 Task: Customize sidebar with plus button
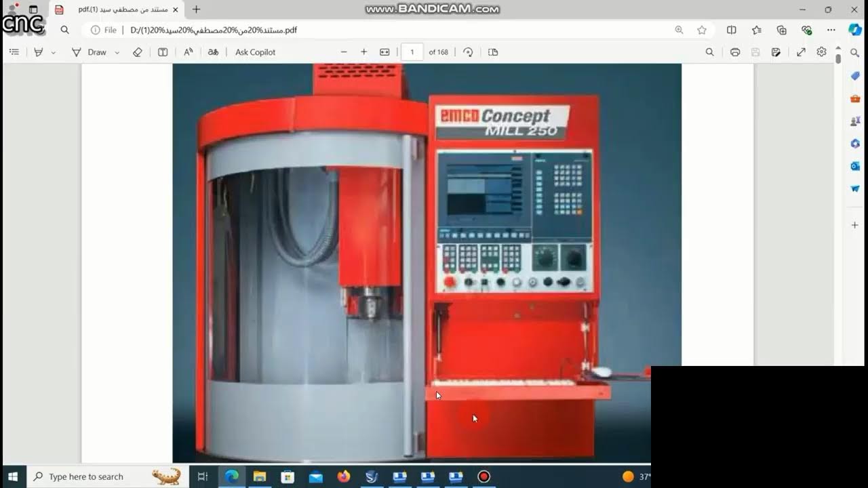(855, 225)
